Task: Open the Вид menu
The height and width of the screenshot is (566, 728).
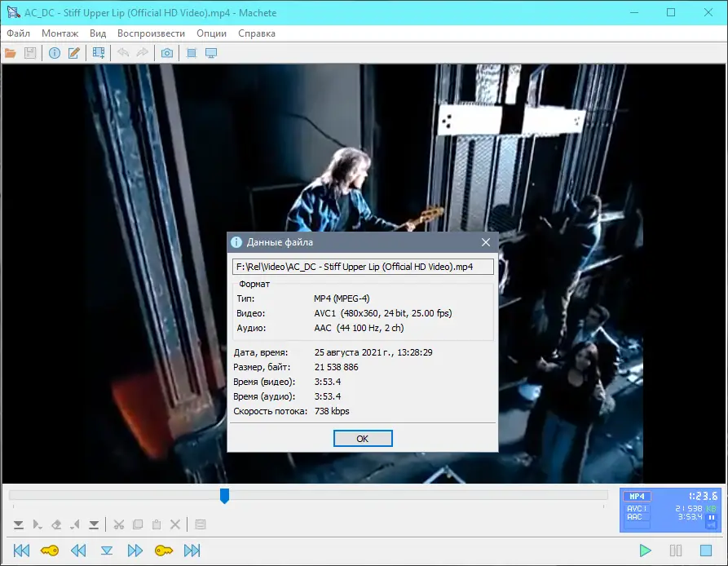Action: click(x=98, y=33)
